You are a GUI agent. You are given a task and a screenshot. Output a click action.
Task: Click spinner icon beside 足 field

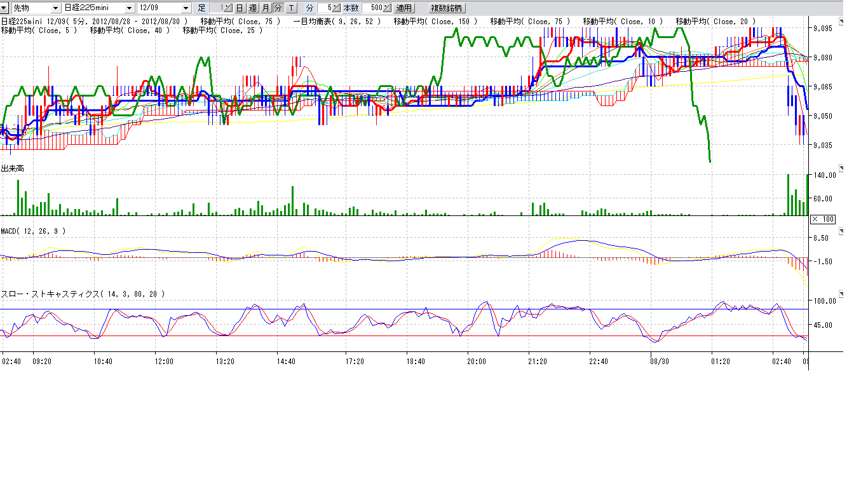pyautogui.click(x=227, y=8)
